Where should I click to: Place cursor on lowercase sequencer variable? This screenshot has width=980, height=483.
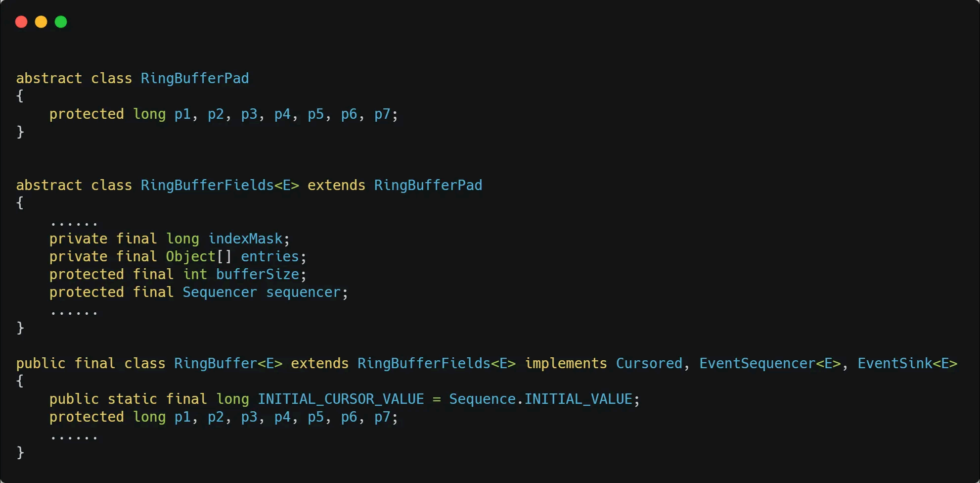pyautogui.click(x=303, y=292)
